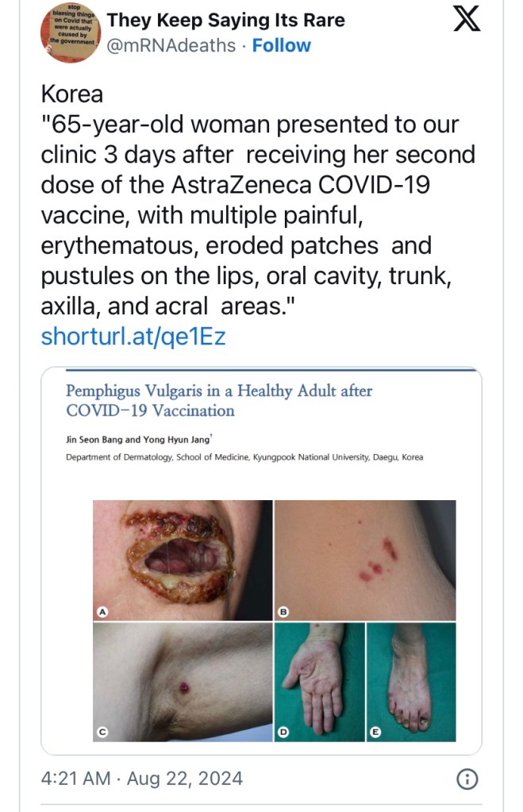The image size is (523, 812).
Task: Open the foot photo
Action: point(411,681)
